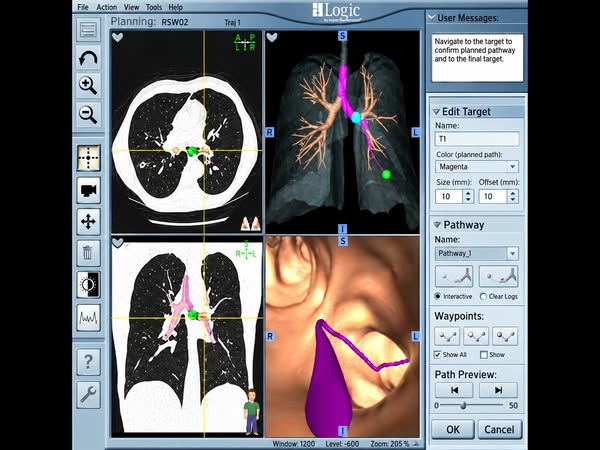Collapse the User Messages panel

432,18
